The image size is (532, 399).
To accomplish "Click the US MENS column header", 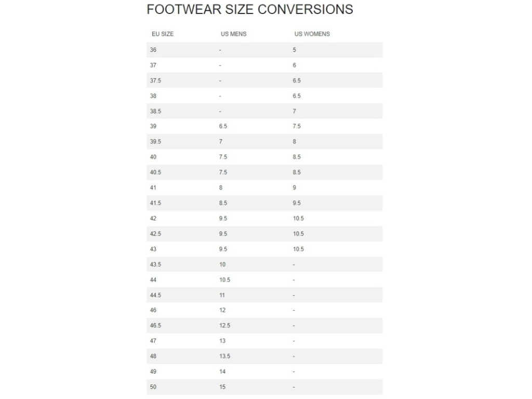I will coord(233,34).
